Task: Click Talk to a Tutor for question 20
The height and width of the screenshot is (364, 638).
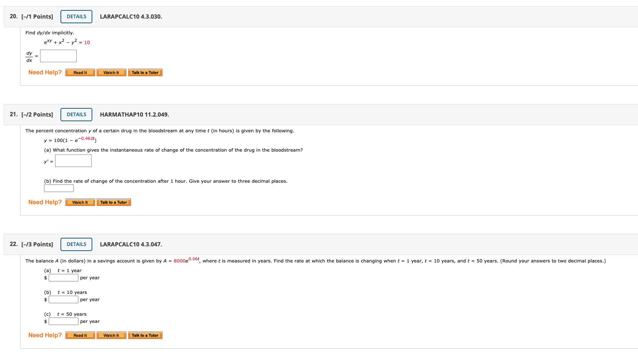Action: 145,73
